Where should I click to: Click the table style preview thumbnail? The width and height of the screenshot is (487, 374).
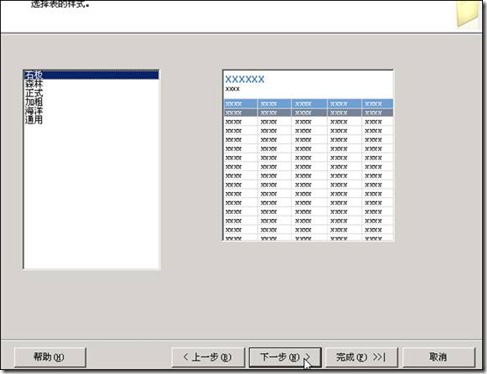[308, 155]
